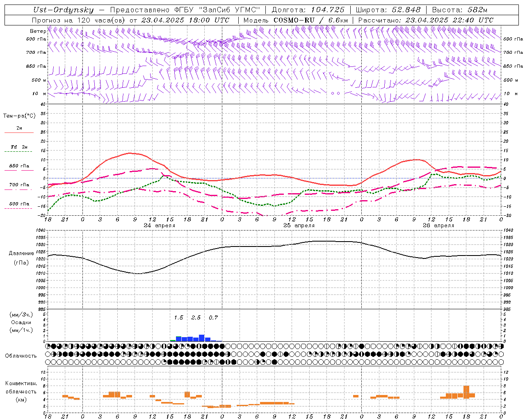This screenshot has width=525, height=420.
Task: Click the 24 апреля date label
Action: (x=159, y=226)
